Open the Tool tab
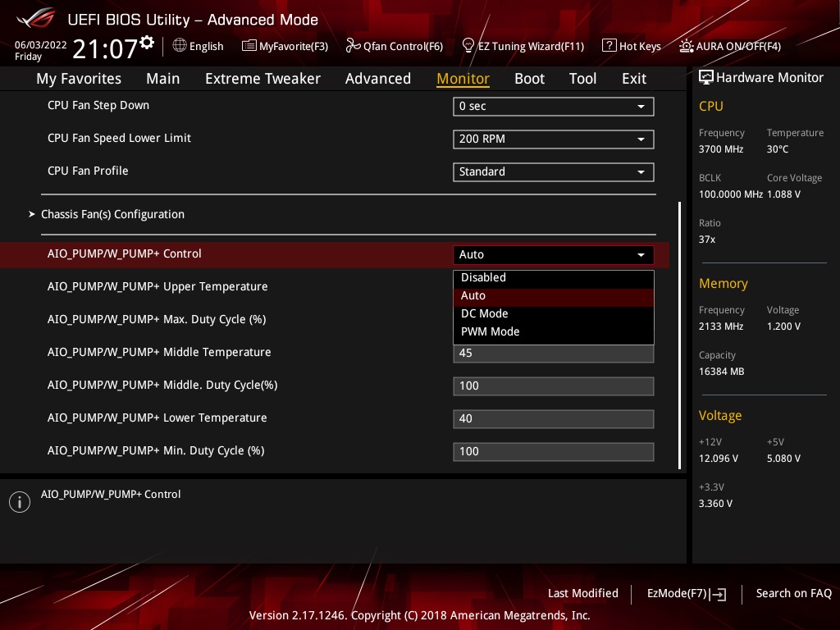 click(x=582, y=79)
